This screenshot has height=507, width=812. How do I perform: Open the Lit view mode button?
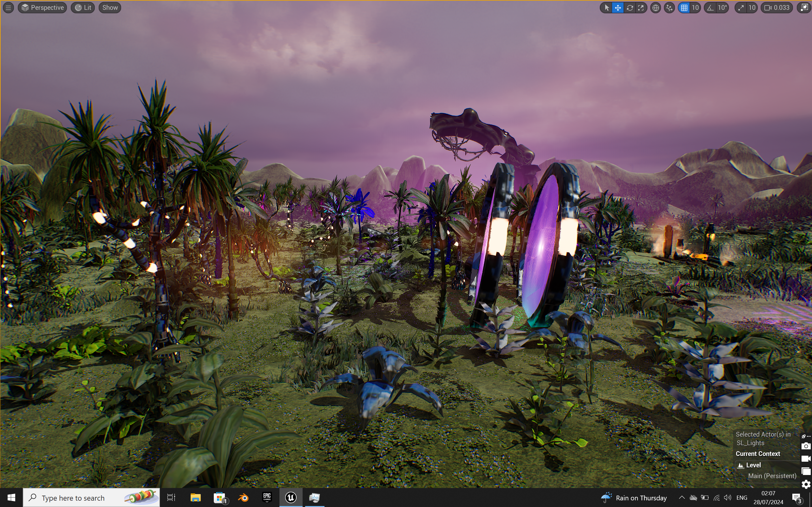coord(83,8)
